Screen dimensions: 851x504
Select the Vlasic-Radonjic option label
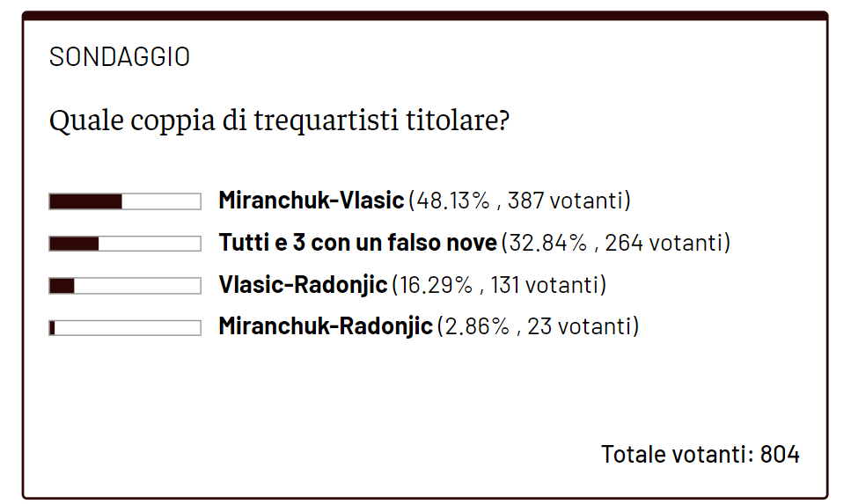[x=303, y=285]
